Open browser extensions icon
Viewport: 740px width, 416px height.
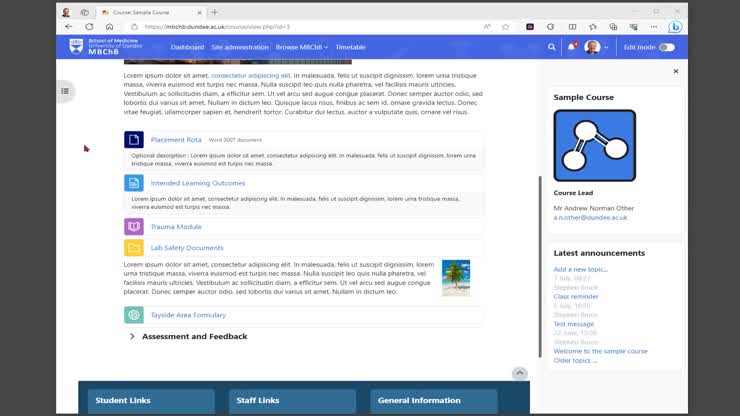(x=550, y=27)
